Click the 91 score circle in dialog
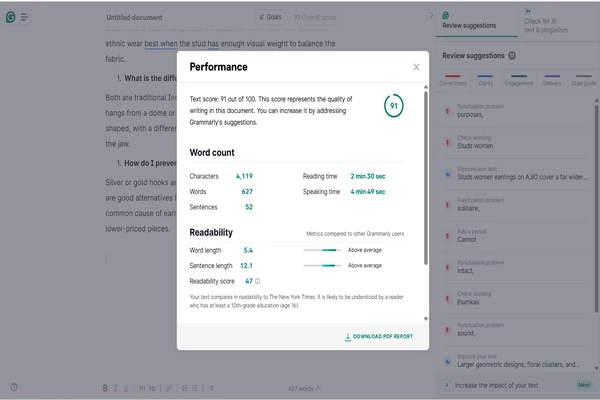Viewport: 600px width, 400px height. click(394, 106)
